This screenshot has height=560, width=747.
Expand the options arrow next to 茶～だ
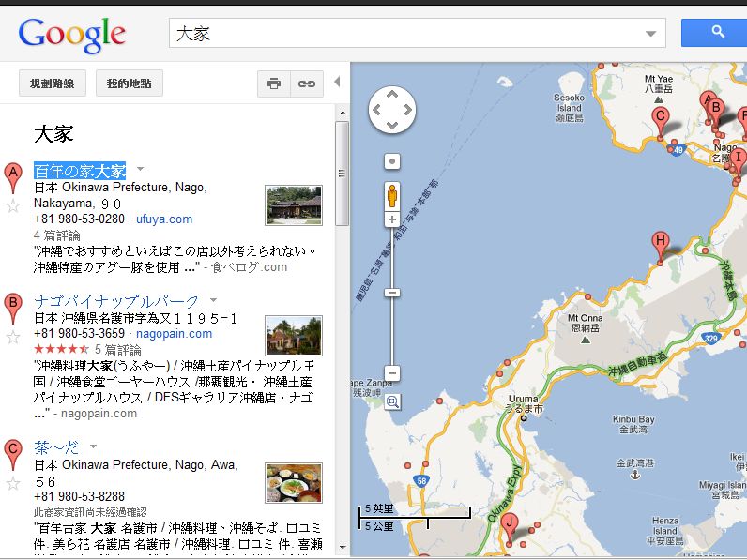pos(94,446)
